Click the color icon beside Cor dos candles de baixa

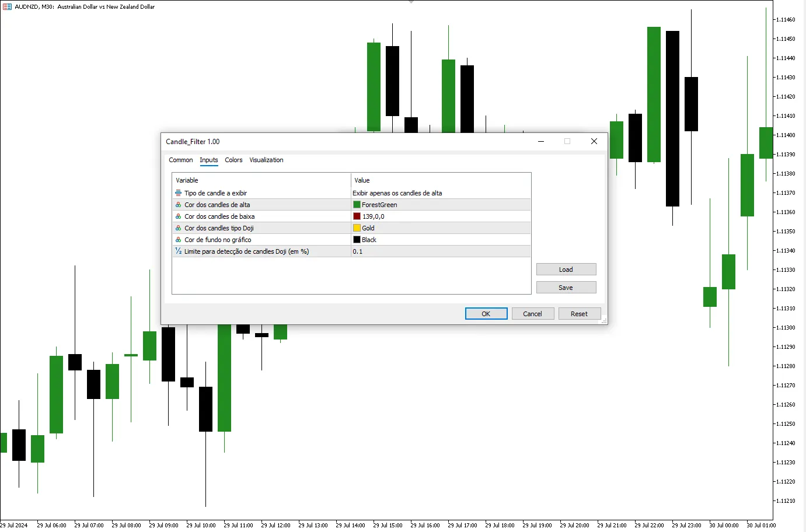tap(179, 216)
